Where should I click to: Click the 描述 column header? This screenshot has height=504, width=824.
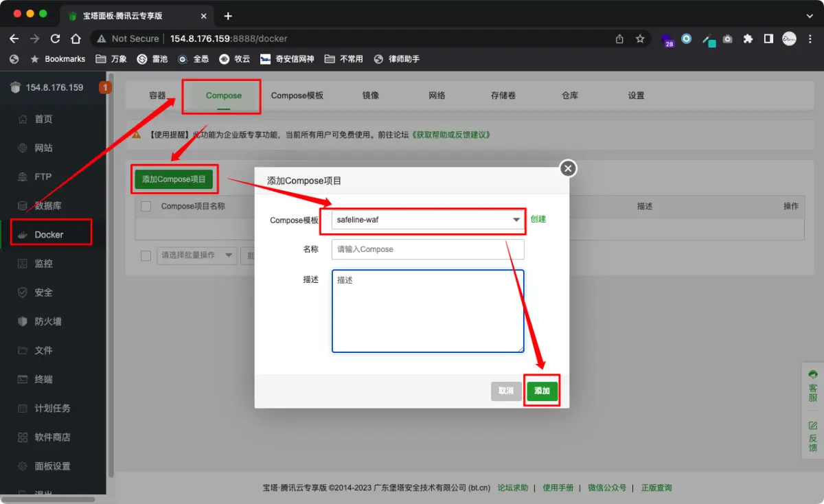coord(645,206)
